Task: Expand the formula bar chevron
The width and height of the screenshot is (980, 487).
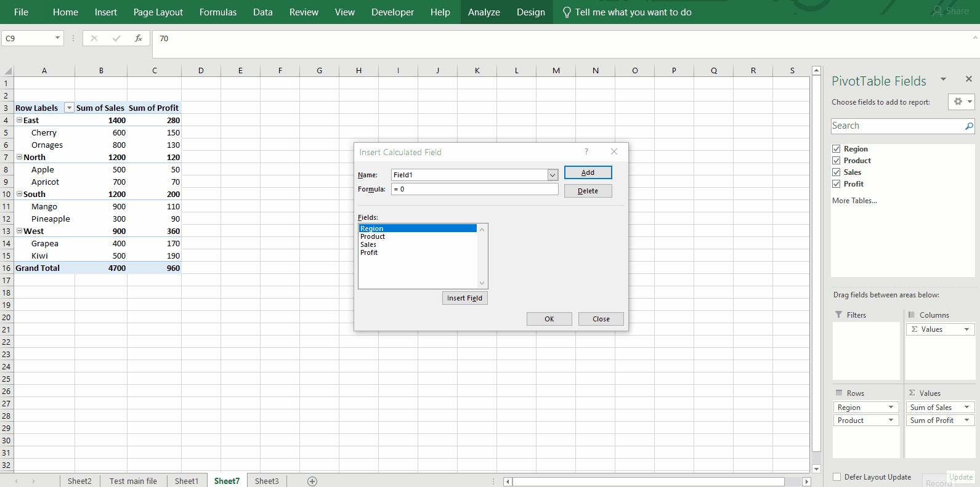Action: point(975,38)
